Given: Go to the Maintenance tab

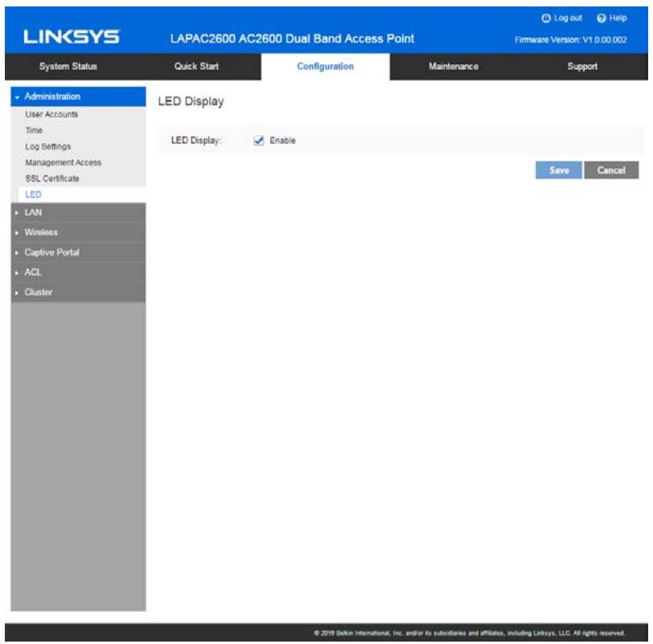Looking at the screenshot, I should coord(454,67).
